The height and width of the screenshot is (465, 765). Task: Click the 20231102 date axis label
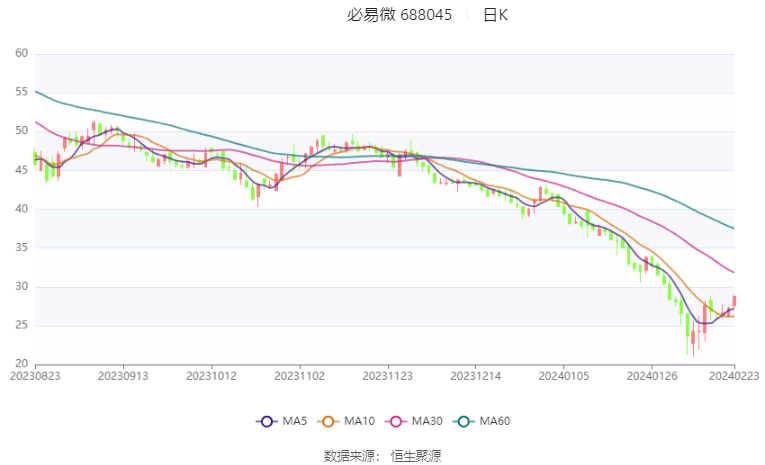[300, 376]
